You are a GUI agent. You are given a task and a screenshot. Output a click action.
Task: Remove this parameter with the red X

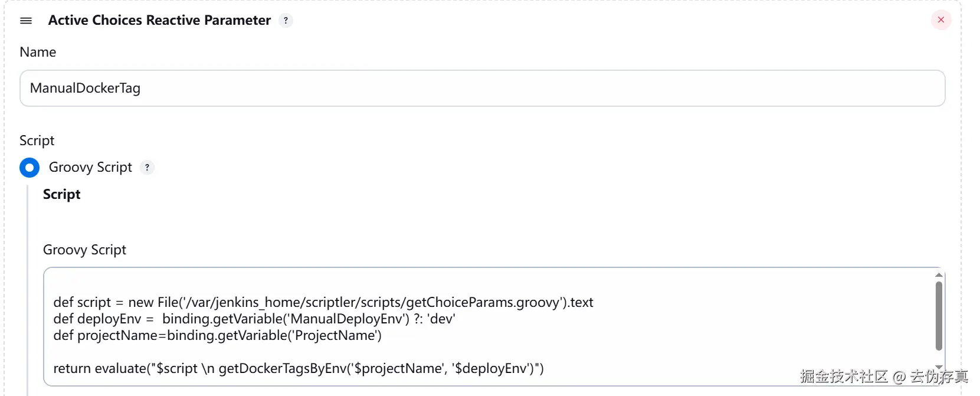point(941,20)
